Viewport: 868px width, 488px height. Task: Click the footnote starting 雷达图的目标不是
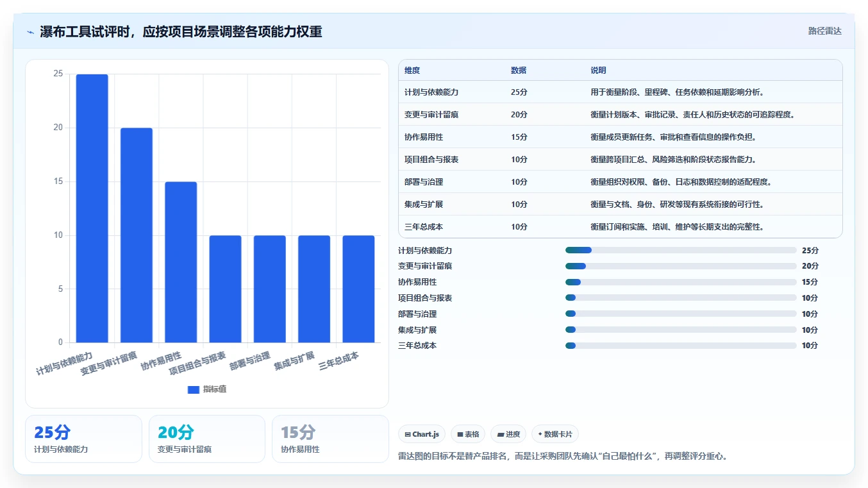563,457
